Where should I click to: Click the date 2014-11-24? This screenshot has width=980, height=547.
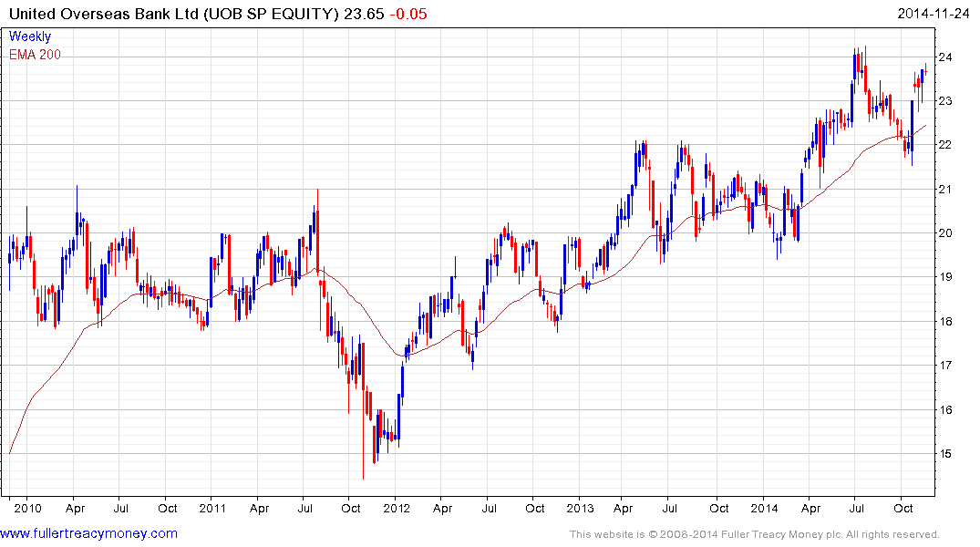point(934,13)
